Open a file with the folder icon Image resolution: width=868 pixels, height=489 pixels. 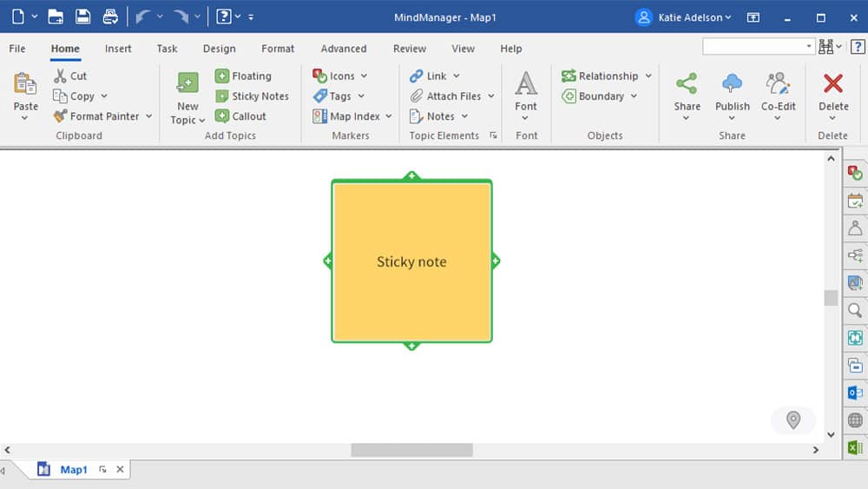point(56,17)
